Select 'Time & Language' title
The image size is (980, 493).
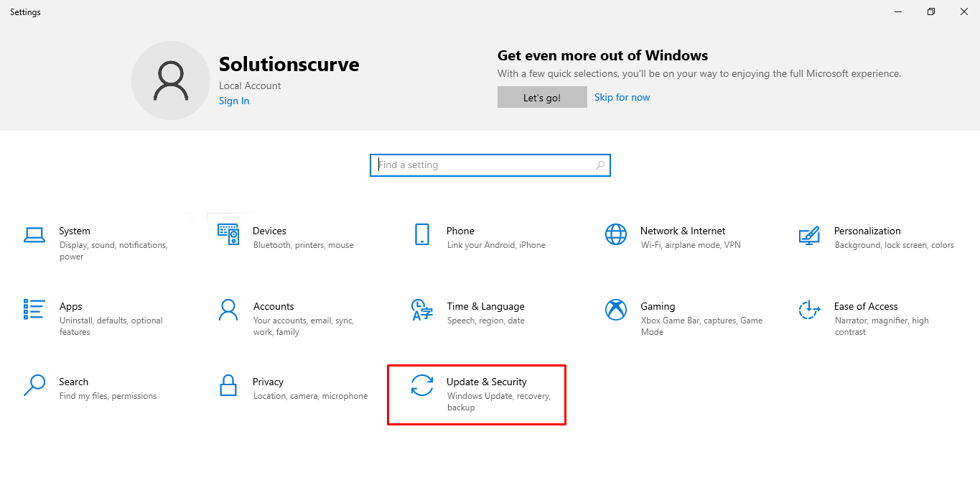pos(485,306)
